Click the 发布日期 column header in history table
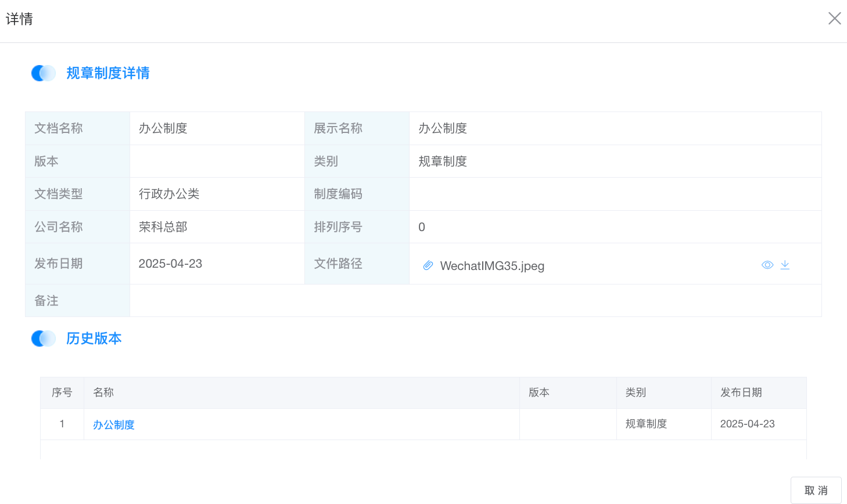847x504 pixels. (x=741, y=393)
